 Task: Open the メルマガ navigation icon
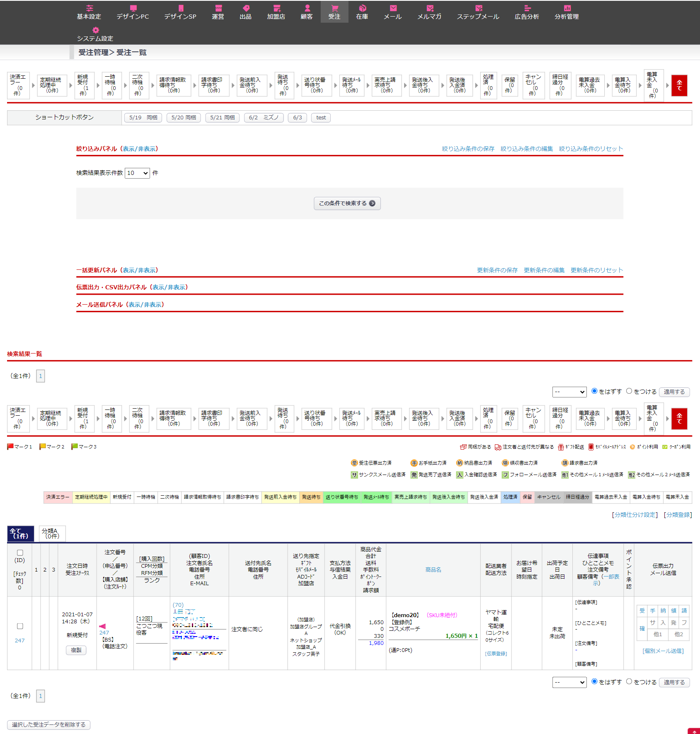(430, 8)
